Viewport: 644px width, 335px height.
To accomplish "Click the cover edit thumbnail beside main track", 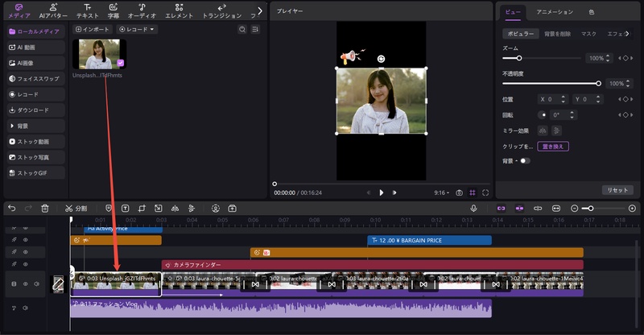I will coord(58,284).
